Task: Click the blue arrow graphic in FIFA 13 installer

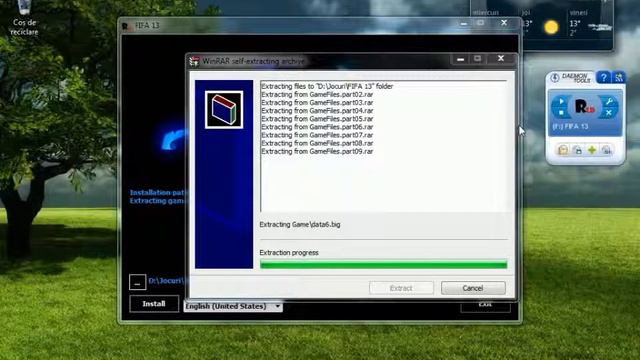Action: tap(173, 139)
